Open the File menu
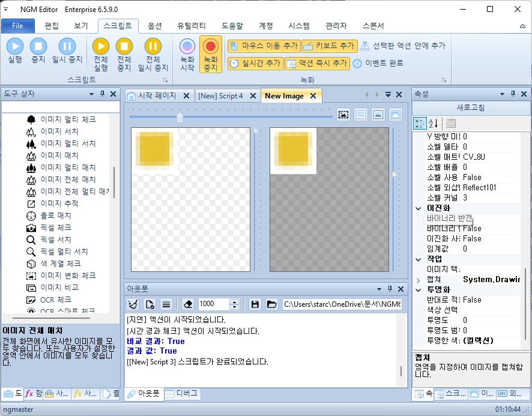Screen dimensions: 532x416 click(x=17, y=26)
